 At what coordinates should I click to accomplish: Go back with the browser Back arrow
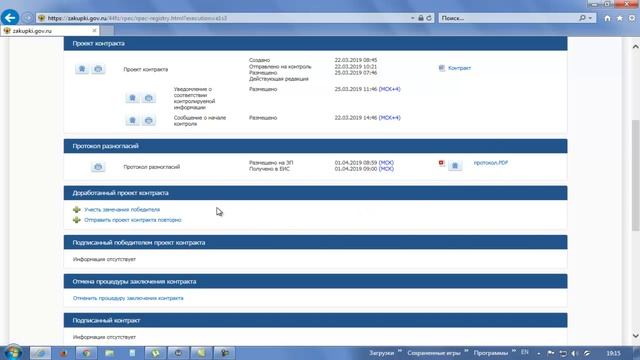[10, 18]
